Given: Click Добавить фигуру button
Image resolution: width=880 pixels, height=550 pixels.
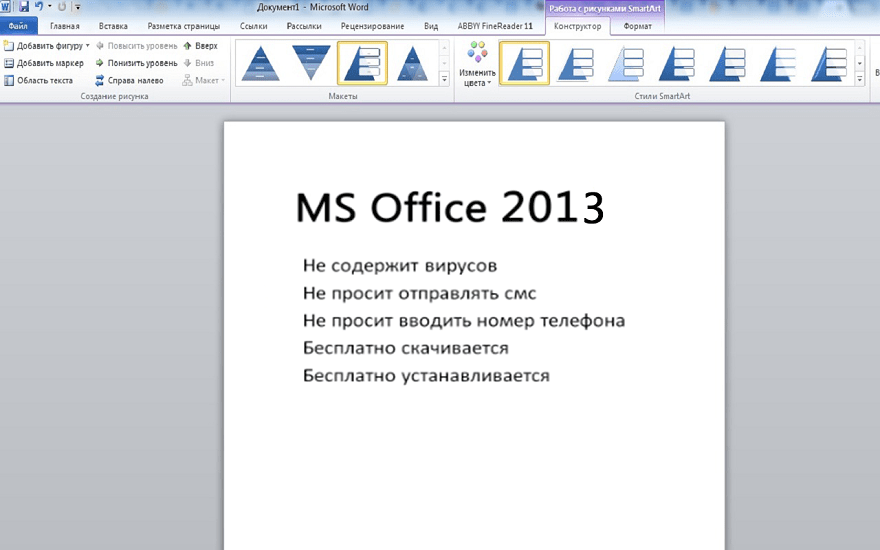Looking at the screenshot, I should pyautogui.click(x=44, y=45).
